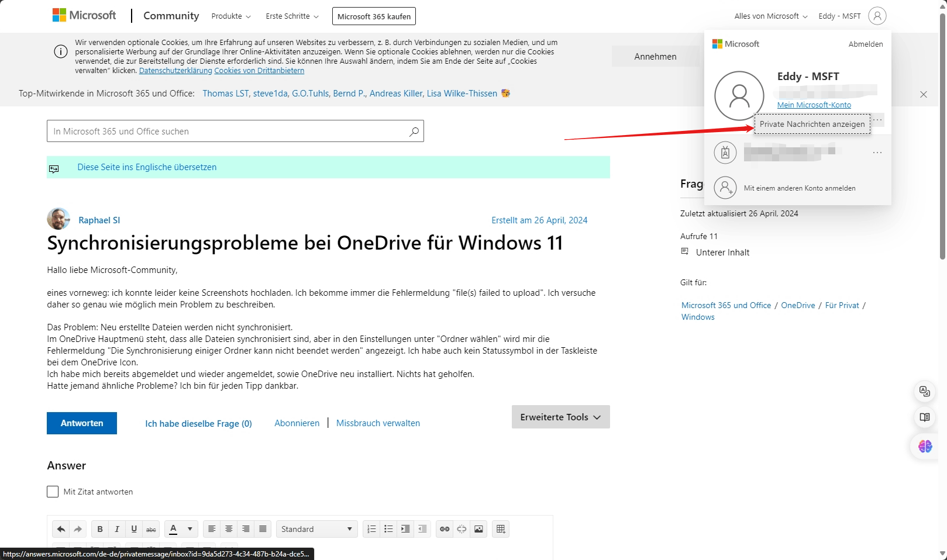This screenshot has height=560, width=947.
Task: Click Mit einem anderen Konto anmelden
Action: [x=800, y=188]
